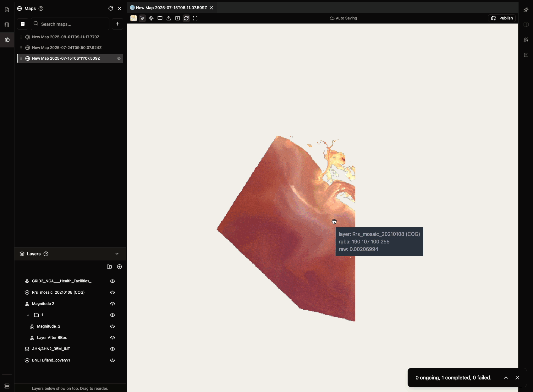Switch to the New Map 2025-07-15T06:11:07.509Z tab
Image resolution: width=533 pixels, height=392 pixels.
point(171,8)
